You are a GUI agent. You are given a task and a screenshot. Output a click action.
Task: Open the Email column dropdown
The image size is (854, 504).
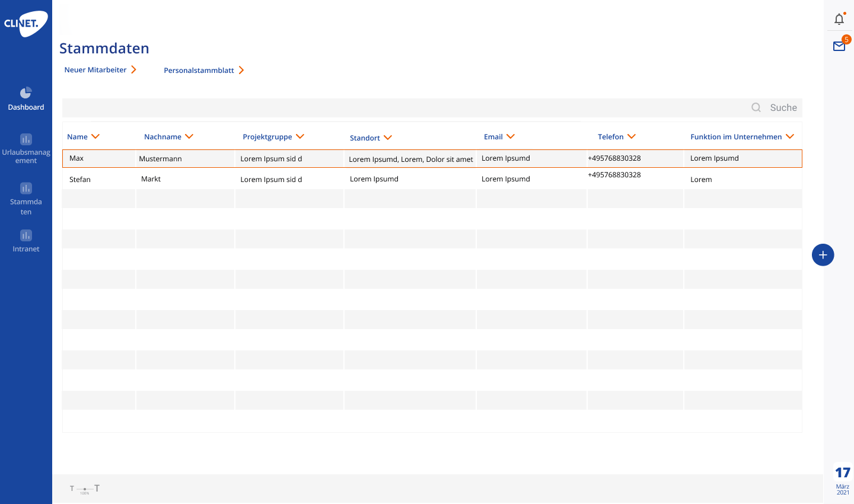point(511,136)
